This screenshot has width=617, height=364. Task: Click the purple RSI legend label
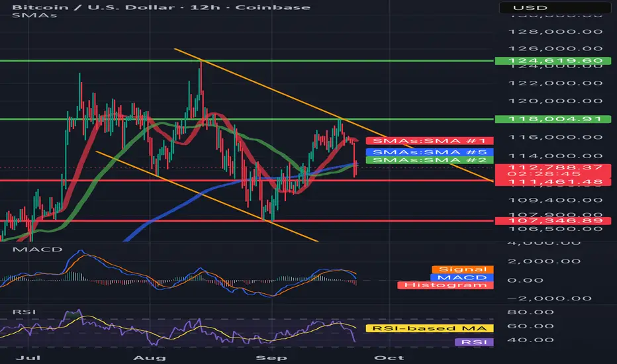[474, 342]
